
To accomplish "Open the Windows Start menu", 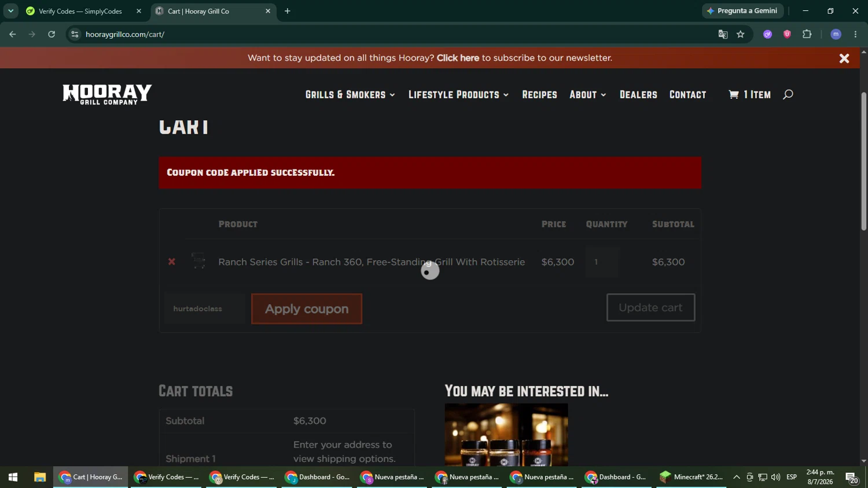I will tap(13, 477).
